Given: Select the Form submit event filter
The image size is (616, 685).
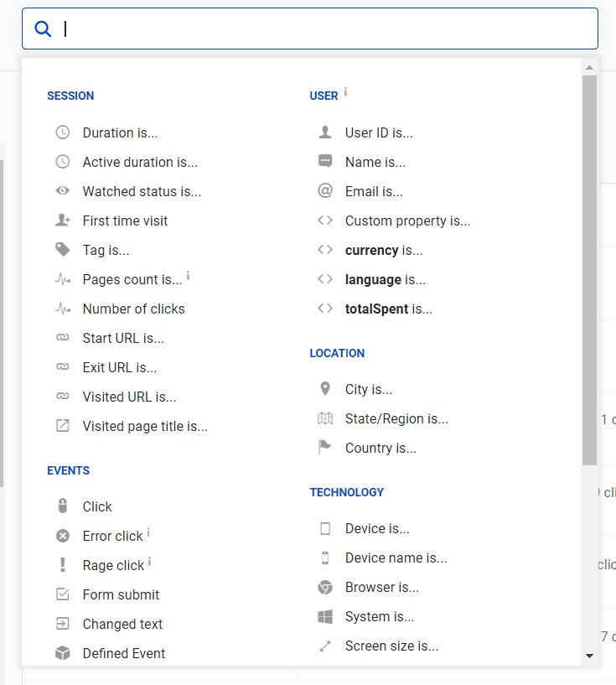Looking at the screenshot, I should (x=121, y=594).
